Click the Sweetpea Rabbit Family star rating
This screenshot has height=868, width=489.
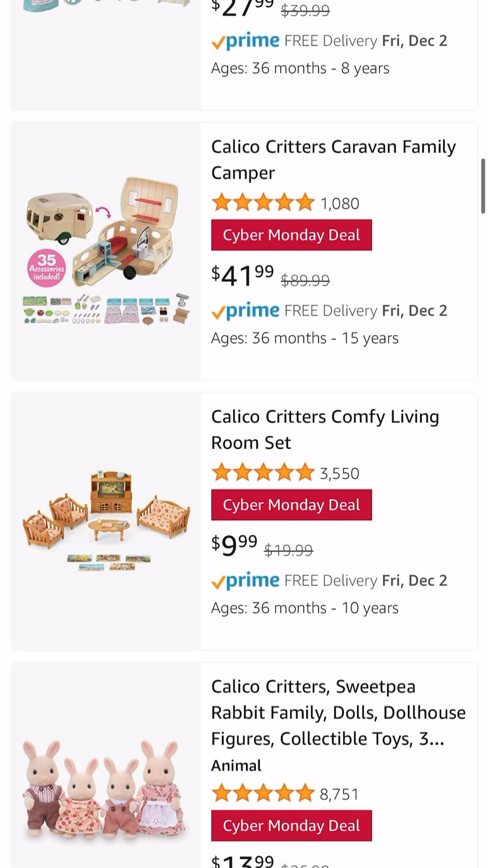[x=263, y=794]
